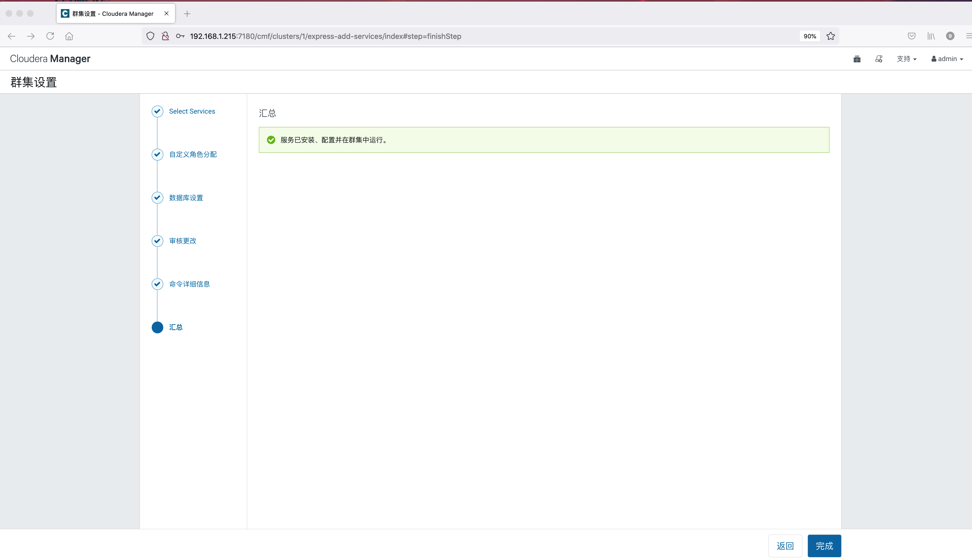Open the library bookshelf icon
The height and width of the screenshot is (560, 972).
[x=931, y=36]
